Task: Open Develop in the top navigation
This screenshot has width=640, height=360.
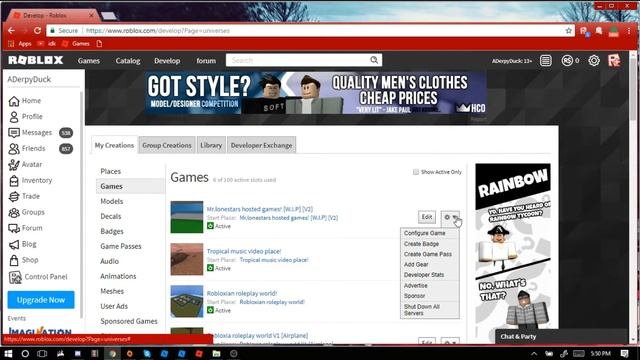Action: point(167,61)
